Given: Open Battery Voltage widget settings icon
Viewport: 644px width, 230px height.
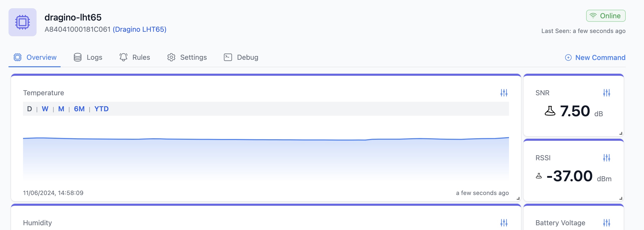Looking at the screenshot, I should (x=606, y=222).
